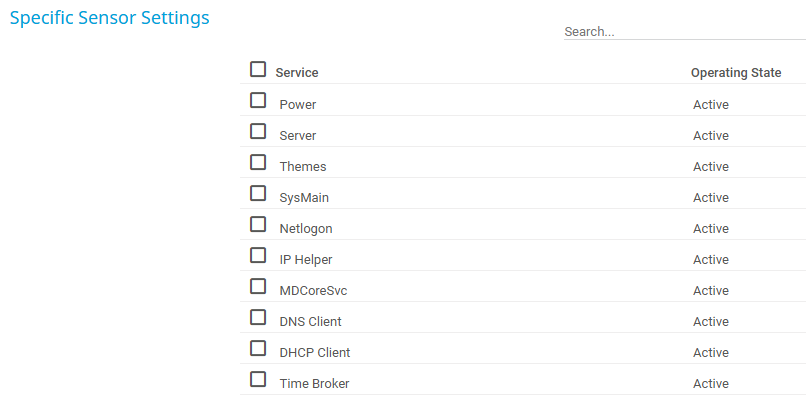Sort by the Service column header
Viewport: 806px width, 398px height.
click(x=297, y=73)
